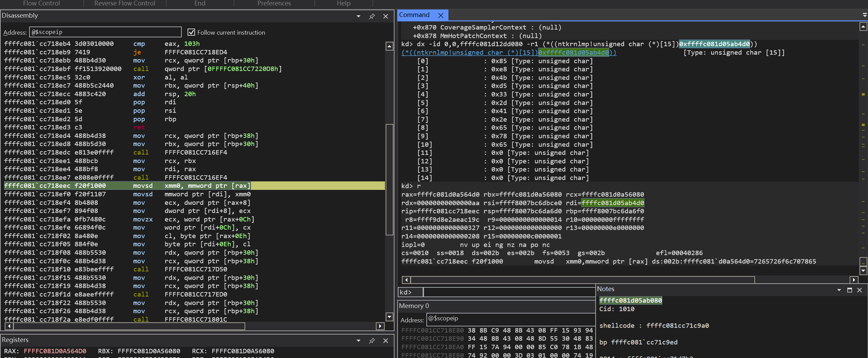The height and width of the screenshot is (358, 868).
Task: Open Command window tab list dropdown
Action: 865,15
